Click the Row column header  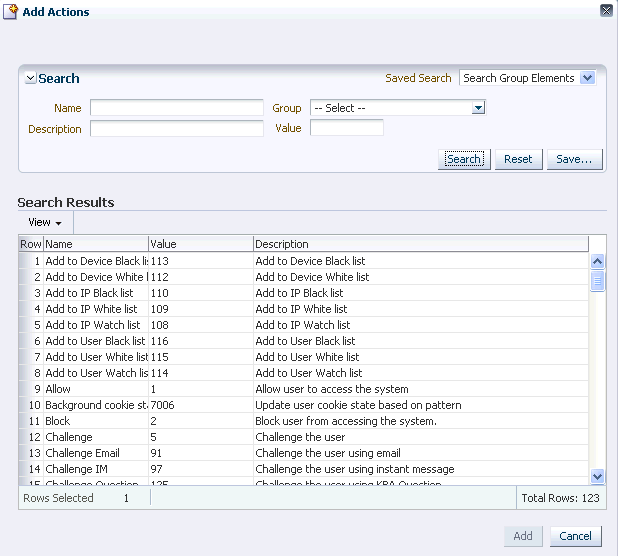[x=31, y=244]
